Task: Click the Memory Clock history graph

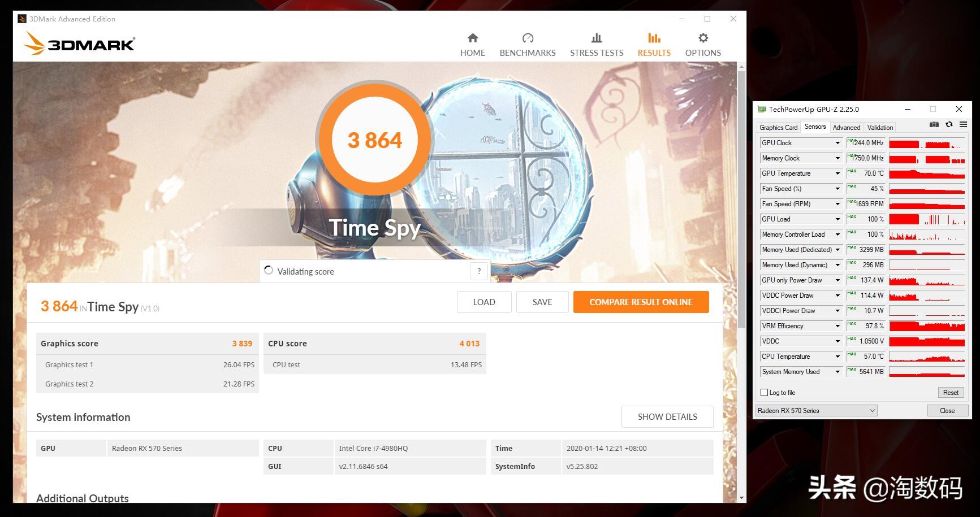Action: point(927,158)
